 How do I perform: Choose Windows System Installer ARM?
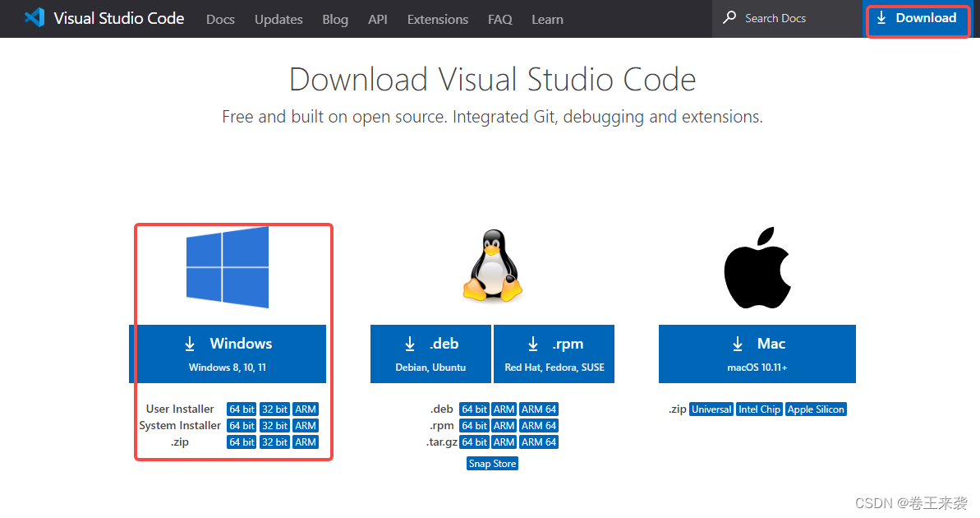click(306, 425)
